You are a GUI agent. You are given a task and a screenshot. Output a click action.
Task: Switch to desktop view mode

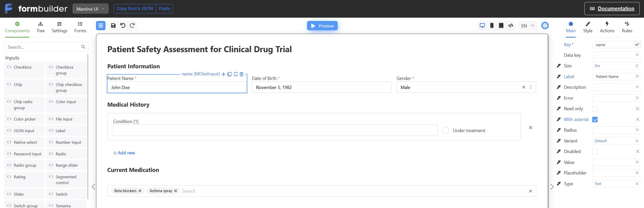(x=482, y=25)
